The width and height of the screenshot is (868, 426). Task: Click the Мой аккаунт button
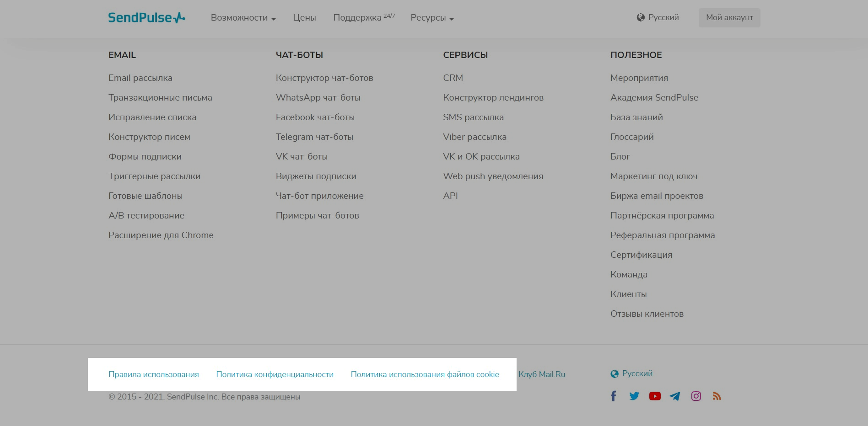tap(729, 18)
